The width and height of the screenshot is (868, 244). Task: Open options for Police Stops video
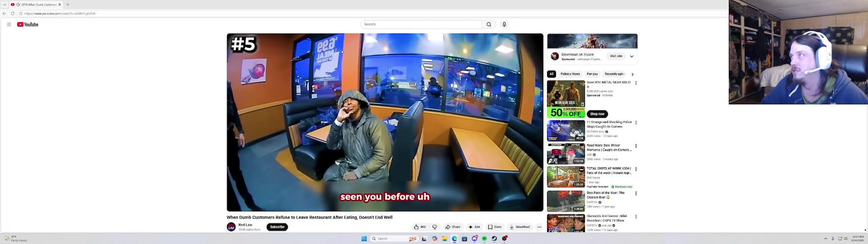pos(636,123)
